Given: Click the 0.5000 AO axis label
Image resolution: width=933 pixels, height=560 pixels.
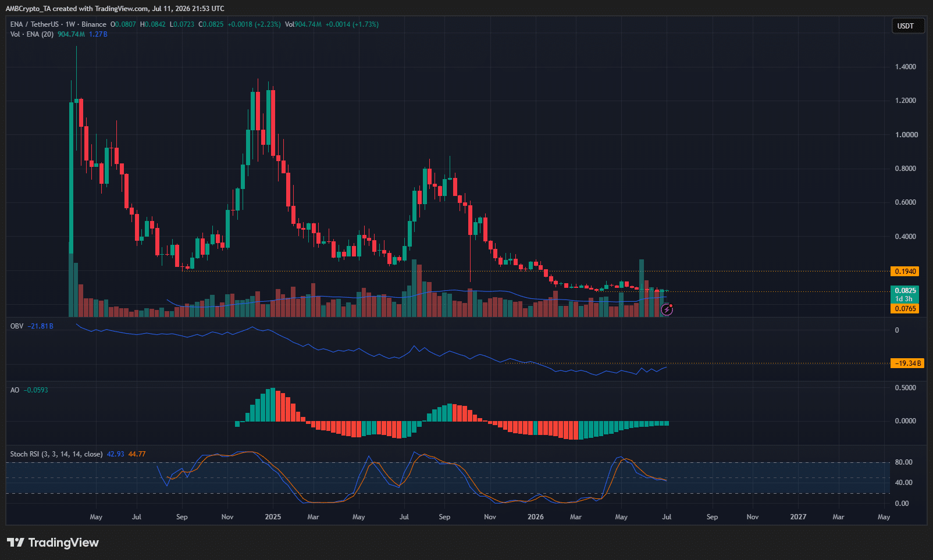Looking at the screenshot, I should [x=906, y=388].
